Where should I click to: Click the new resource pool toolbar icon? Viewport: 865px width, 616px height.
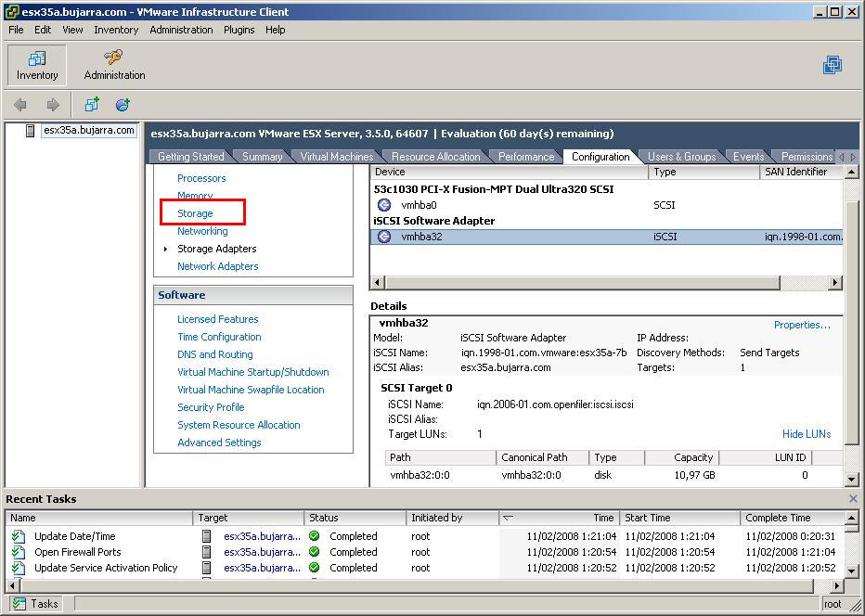tap(123, 104)
